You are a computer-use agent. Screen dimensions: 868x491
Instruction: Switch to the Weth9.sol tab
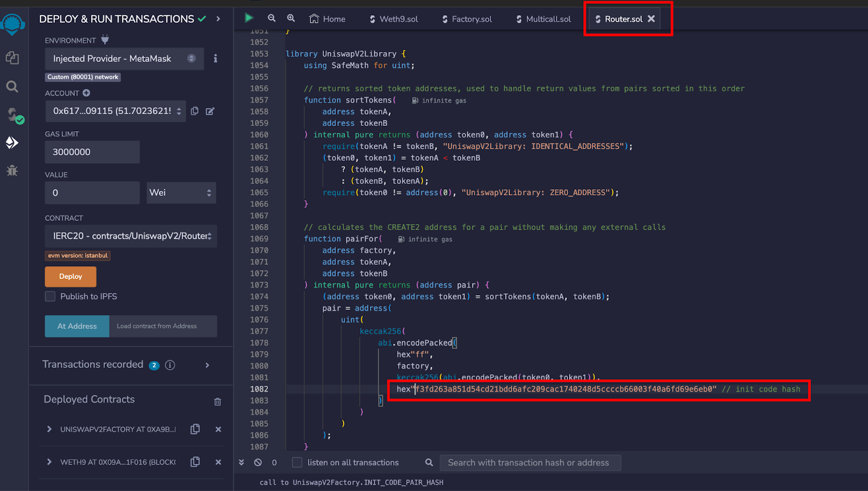tap(394, 19)
